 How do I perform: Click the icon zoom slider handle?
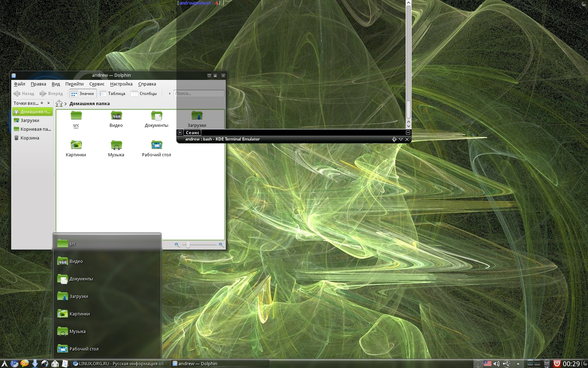[x=188, y=245]
